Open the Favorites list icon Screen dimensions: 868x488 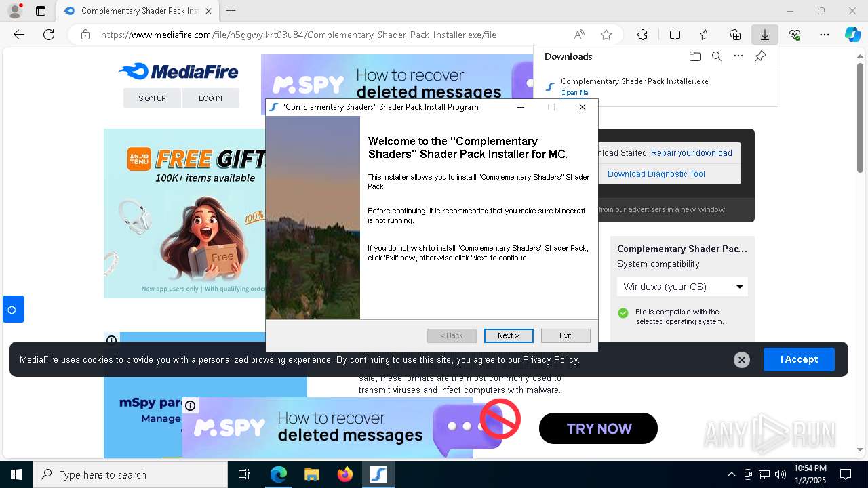[705, 35]
